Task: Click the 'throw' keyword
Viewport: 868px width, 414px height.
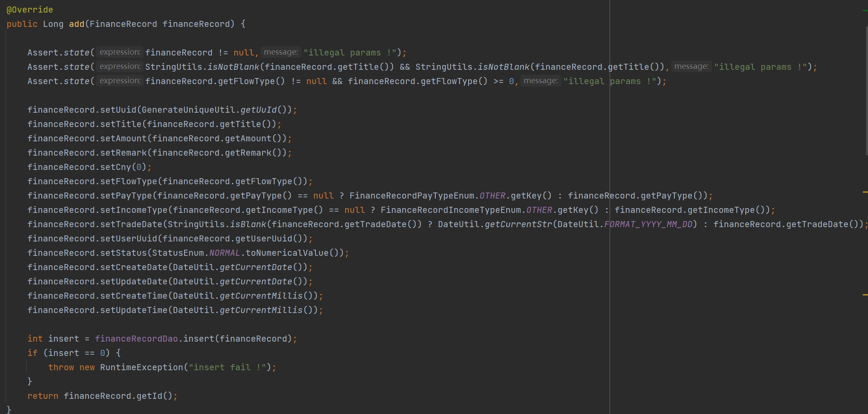Action: point(61,367)
